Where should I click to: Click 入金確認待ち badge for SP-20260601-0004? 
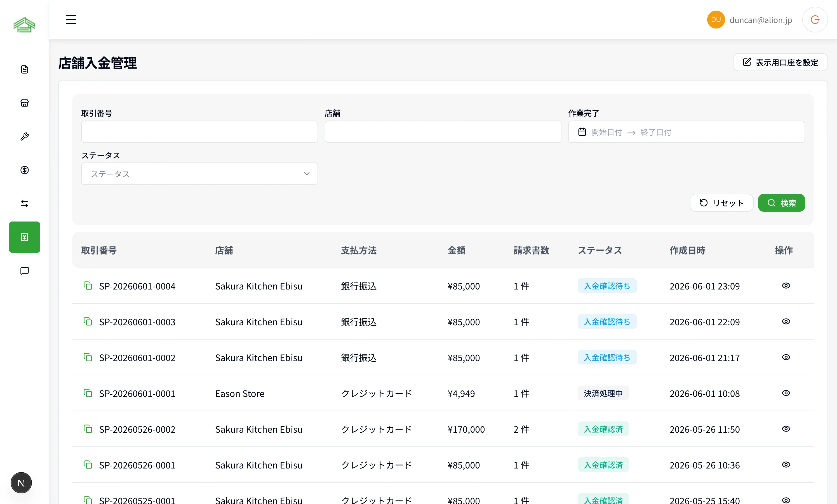(607, 286)
